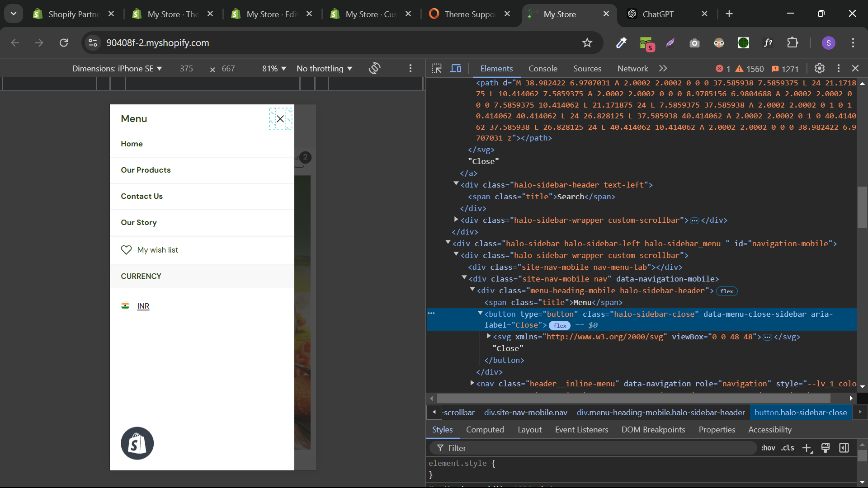Open the Our Products menu link

[x=146, y=170]
